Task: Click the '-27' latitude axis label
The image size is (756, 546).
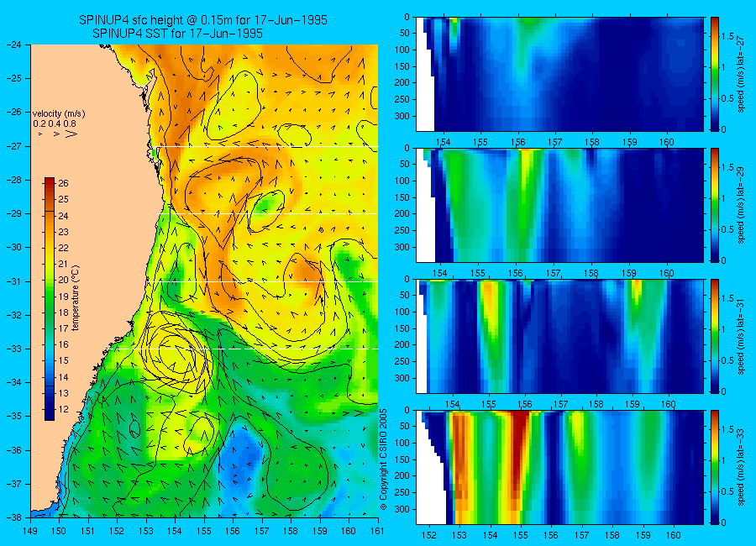Action: click(13, 146)
